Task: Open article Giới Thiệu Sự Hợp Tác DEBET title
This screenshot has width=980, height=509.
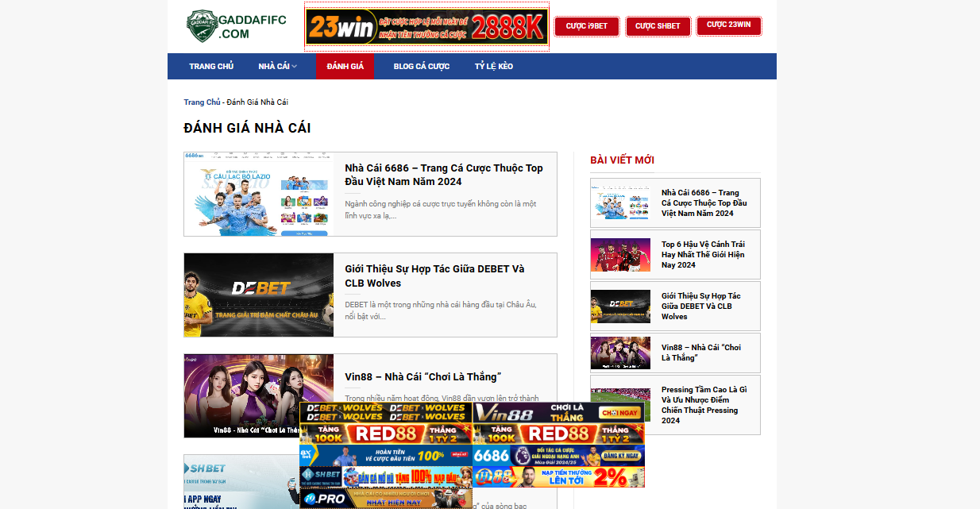Action: [434, 276]
